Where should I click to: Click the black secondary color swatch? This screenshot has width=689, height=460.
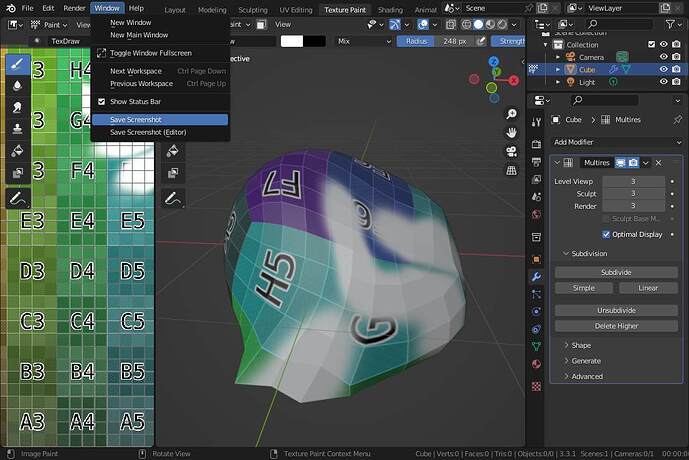(315, 41)
